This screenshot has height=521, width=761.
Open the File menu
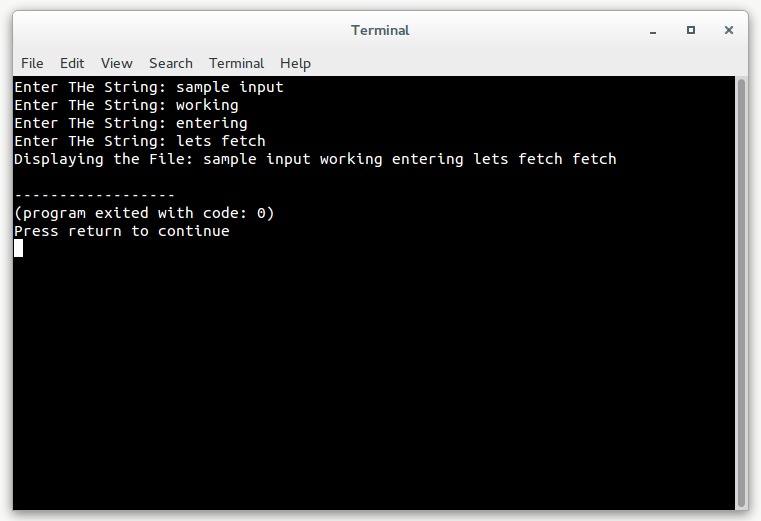32,63
